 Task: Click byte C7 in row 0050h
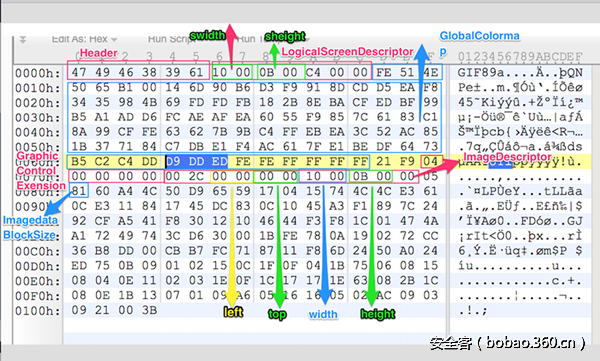173,146
